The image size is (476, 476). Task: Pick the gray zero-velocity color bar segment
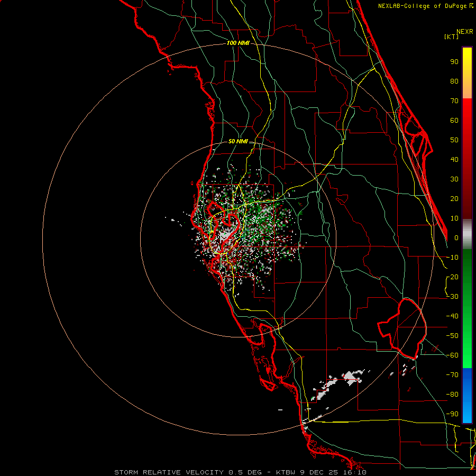(x=467, y=234)
